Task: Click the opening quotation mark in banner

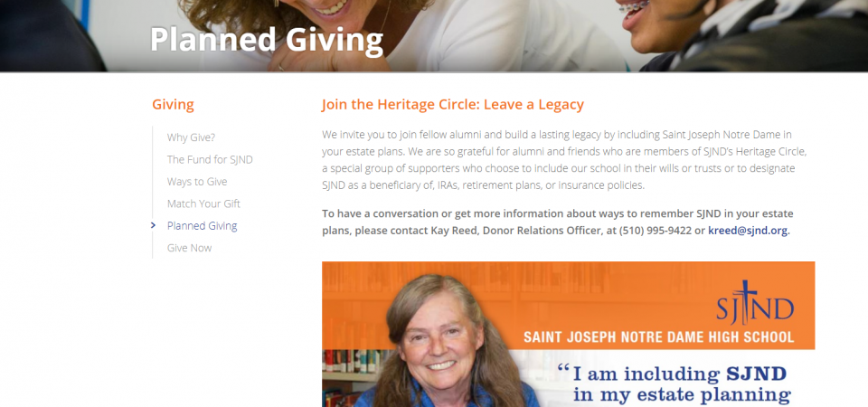Action: tap(563, 370)
